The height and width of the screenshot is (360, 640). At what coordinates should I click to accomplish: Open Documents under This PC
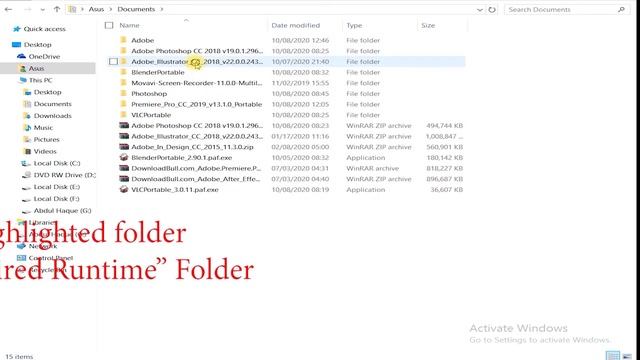click(x=53, y=104)
